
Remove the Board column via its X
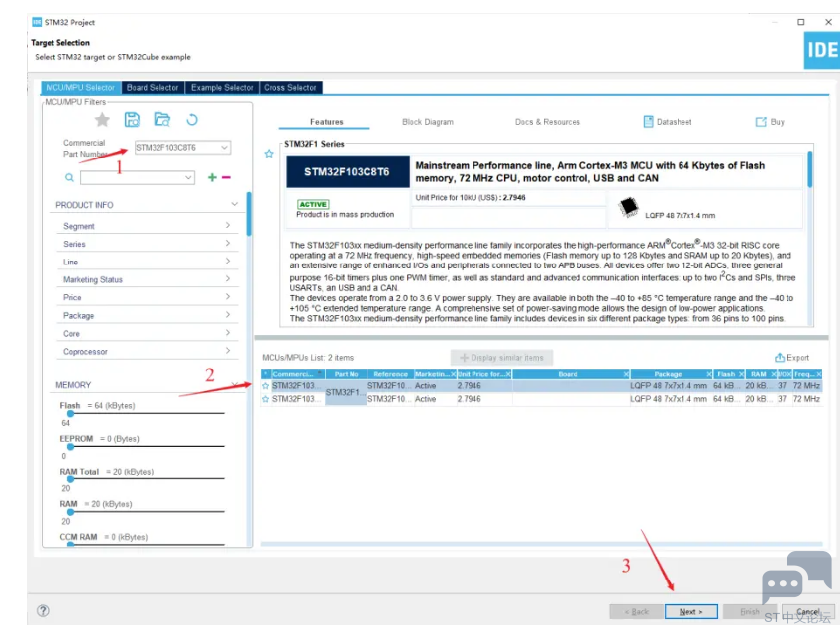(626, 374)
